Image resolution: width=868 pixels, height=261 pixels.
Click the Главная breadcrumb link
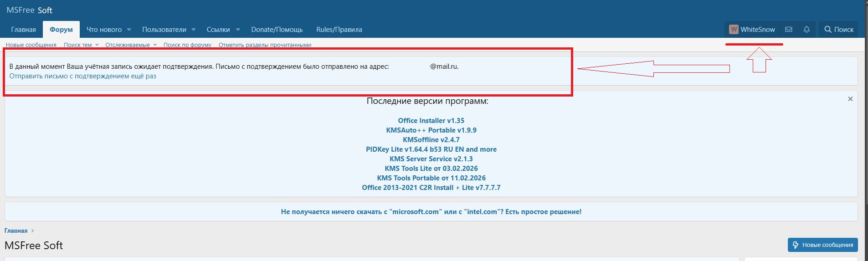tap(16, 231)
